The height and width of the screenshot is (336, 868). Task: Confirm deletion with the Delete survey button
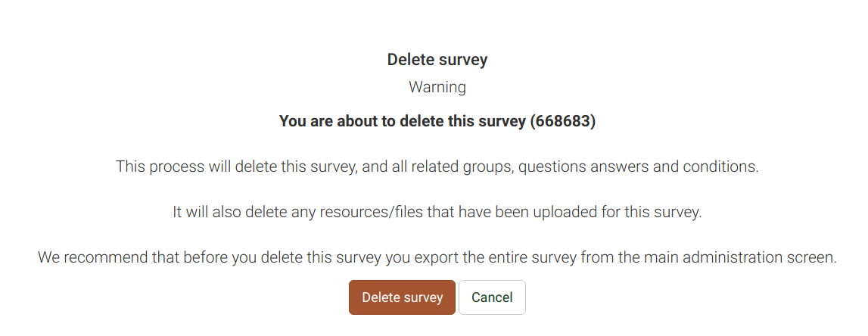pyautogui.click(x=402, y=297)
